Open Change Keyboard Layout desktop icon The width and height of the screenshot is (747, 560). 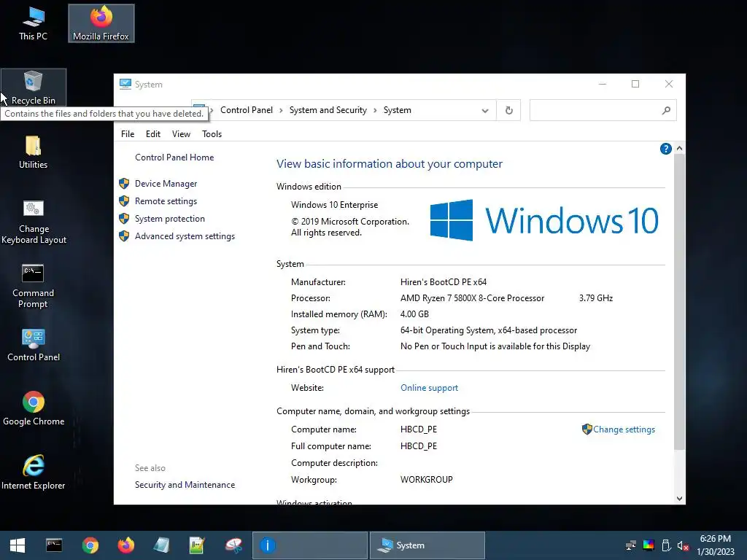click(34, 222)
